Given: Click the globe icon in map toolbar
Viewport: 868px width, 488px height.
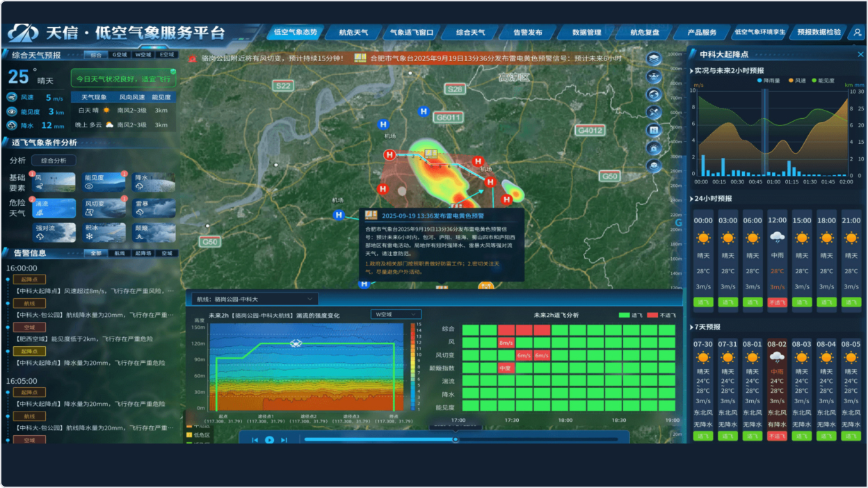Looking at the screenshot, I should pyautogui.click(x=654, y=94).
